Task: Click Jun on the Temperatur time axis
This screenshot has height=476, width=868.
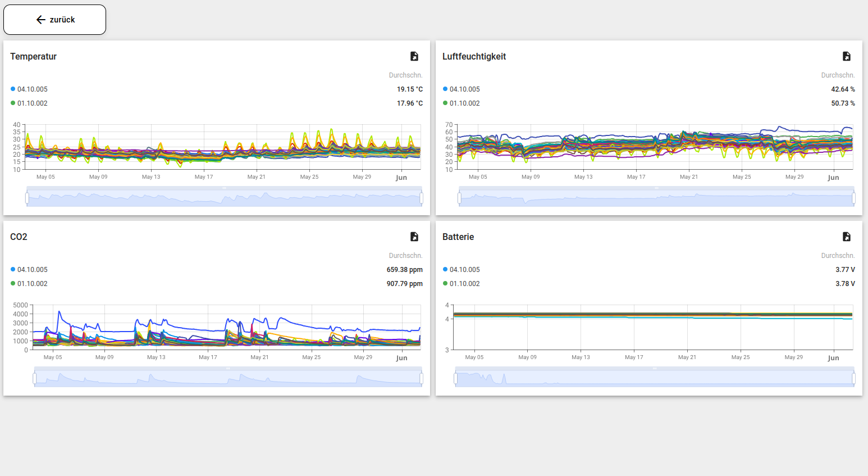Action: pos(401,178)
